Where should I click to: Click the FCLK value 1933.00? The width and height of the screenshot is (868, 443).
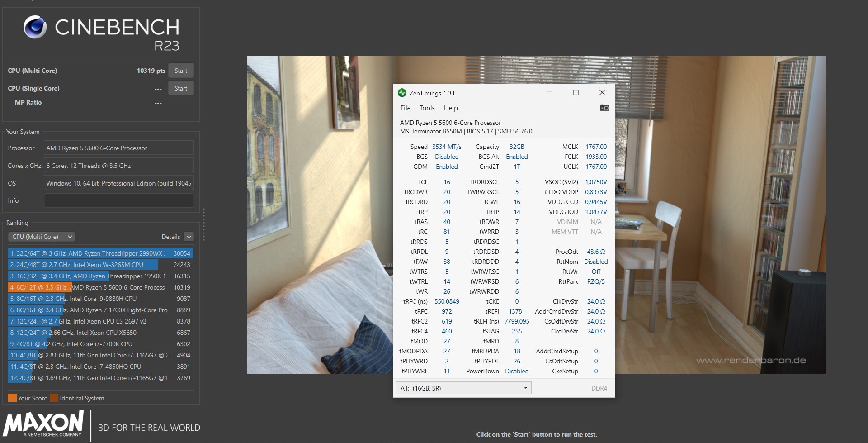click(596, 157)
